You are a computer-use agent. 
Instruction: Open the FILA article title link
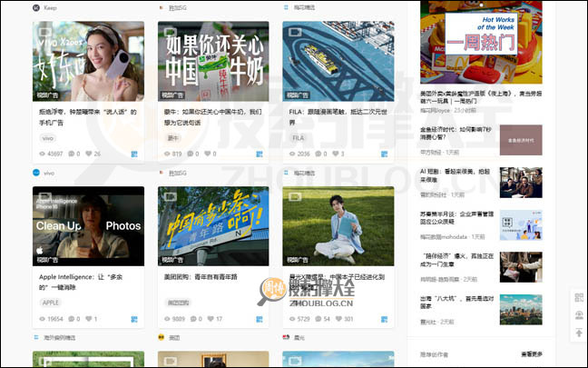click(x=338, y=117)
